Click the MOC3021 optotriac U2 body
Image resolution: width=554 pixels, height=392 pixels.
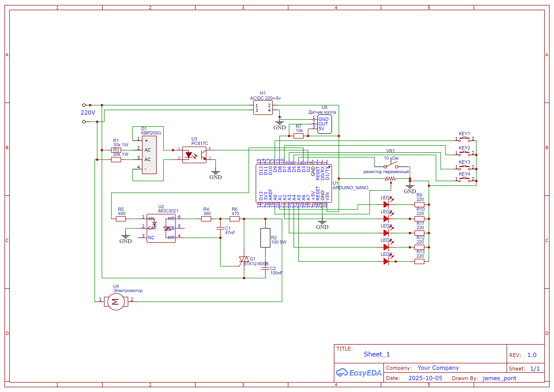point(161,228)
